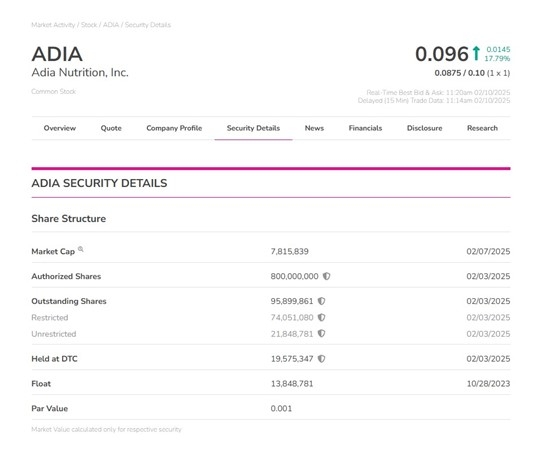Click the Outstanding Shares value 95,899,861
This screenshot has height=457, width=550.
click(291, 301)
